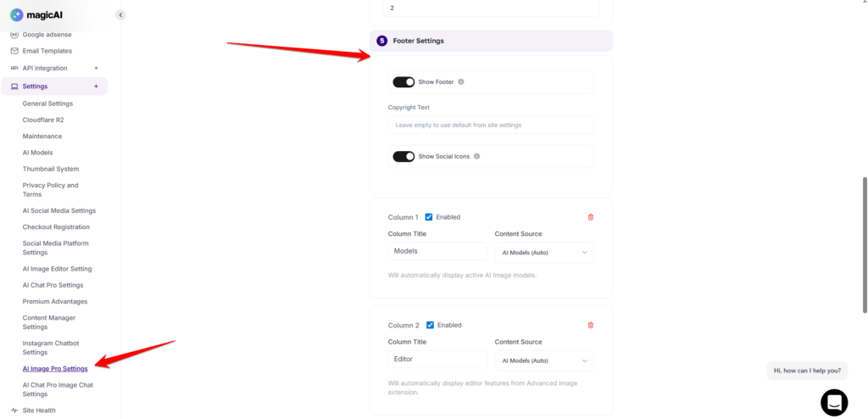The height and width of the screenshot is (419, 868).
Task: Click the Copyright Text input field
Action: click(491, 125)
